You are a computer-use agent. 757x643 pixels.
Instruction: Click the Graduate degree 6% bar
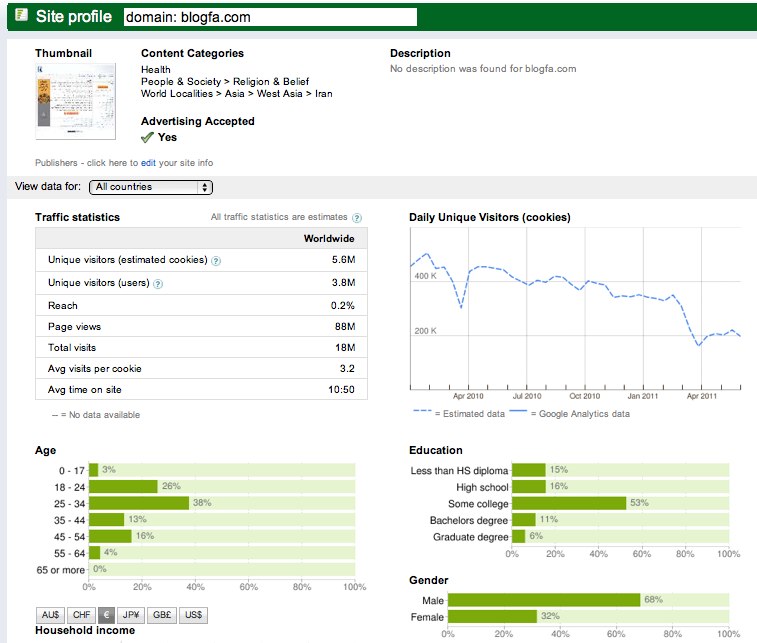[519, 536]
